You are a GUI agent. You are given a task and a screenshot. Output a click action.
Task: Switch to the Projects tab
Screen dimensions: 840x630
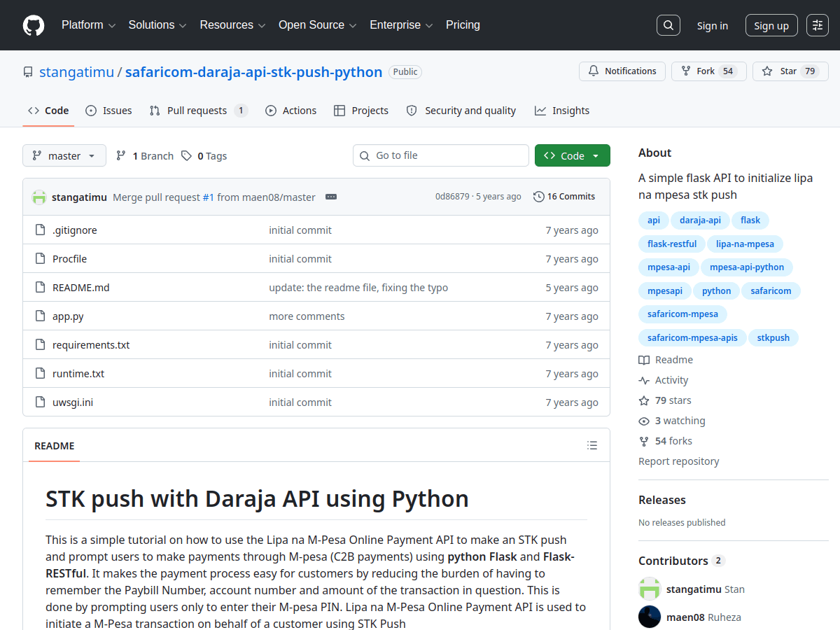(361, 111)
